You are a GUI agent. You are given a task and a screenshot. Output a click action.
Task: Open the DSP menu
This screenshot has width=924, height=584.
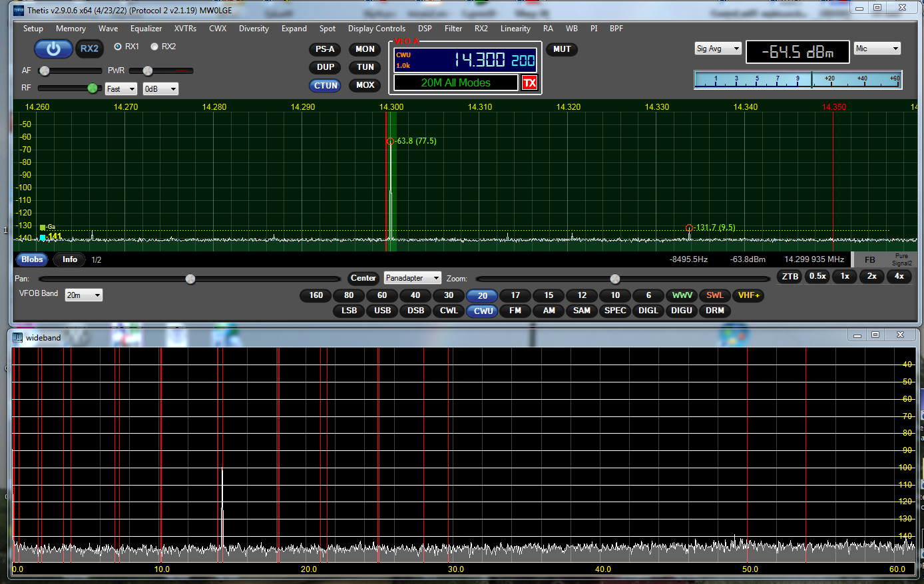425,29
